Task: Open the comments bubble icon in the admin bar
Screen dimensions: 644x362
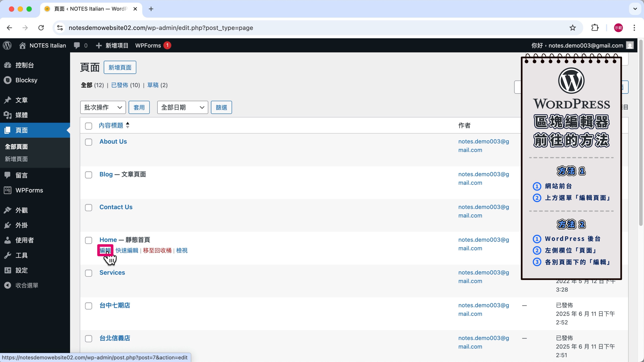Action: [x=77, y=45]
